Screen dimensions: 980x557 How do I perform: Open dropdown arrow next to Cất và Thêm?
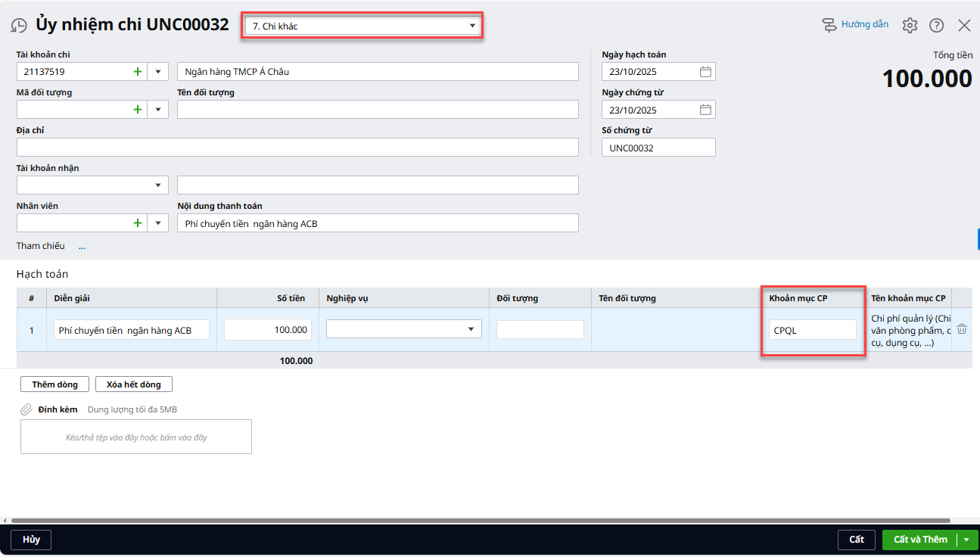(x=966, y=540)
